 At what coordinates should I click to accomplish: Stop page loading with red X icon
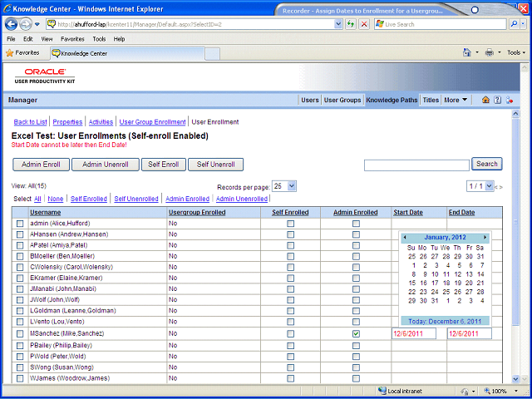364,24
